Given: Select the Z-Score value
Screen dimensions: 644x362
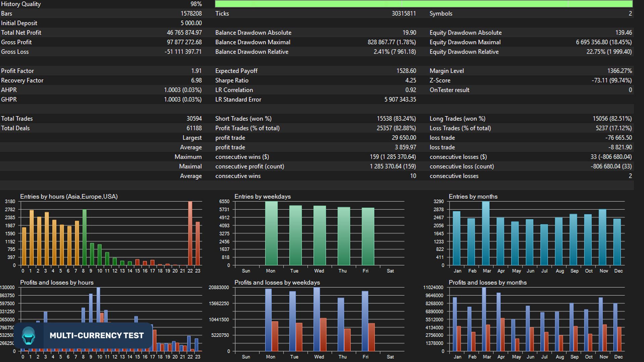Looking at the screenshot, I should (x=613, y=80).
